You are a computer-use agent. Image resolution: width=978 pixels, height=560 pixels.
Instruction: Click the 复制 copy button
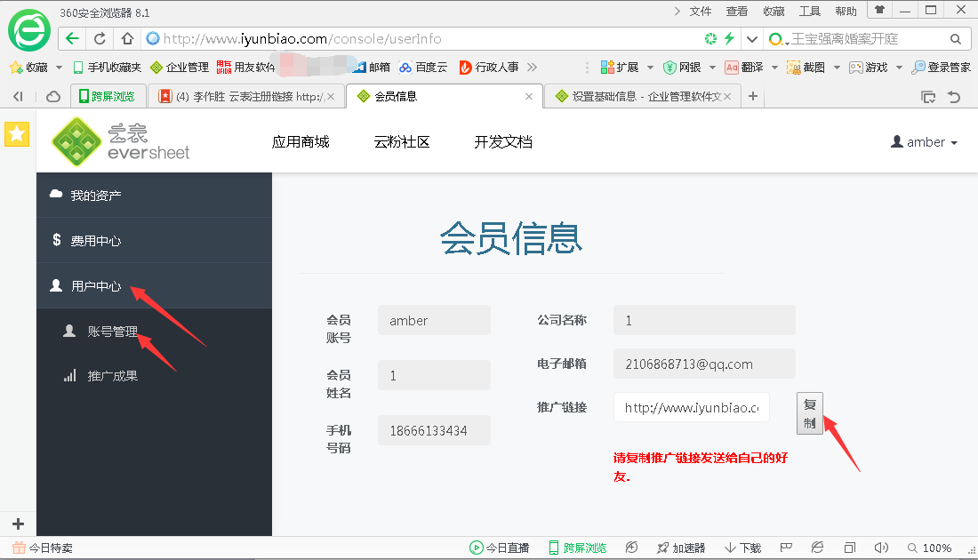tap(810, 413)
